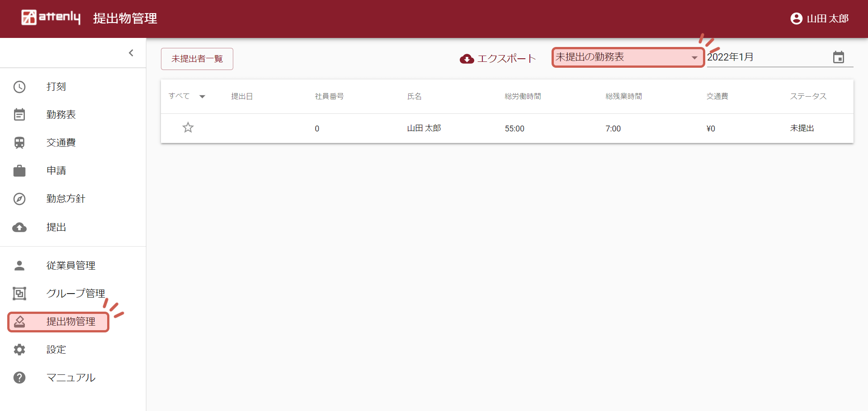The height and width of the screenshot is (411, 868).
Task: Click the エクスポート button
Action: pos(498,59)
